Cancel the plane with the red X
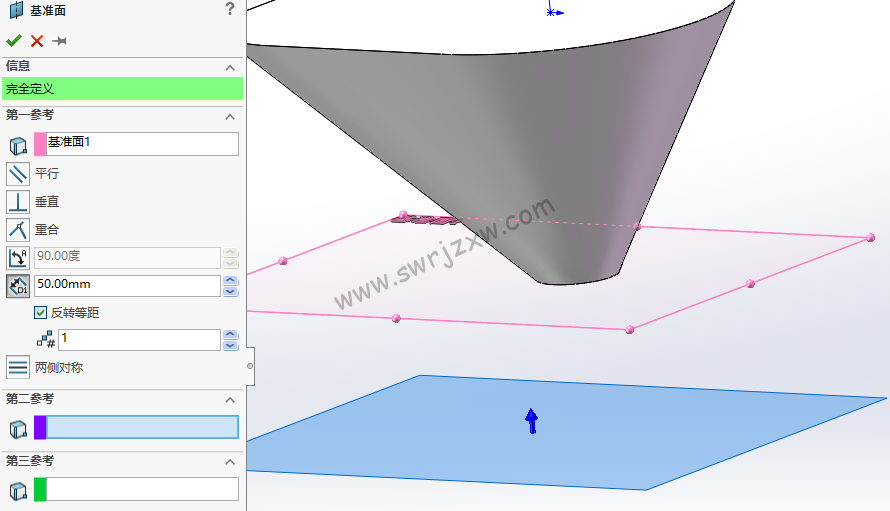Screen dimensions: 890x511 click(x=37, y=41)
